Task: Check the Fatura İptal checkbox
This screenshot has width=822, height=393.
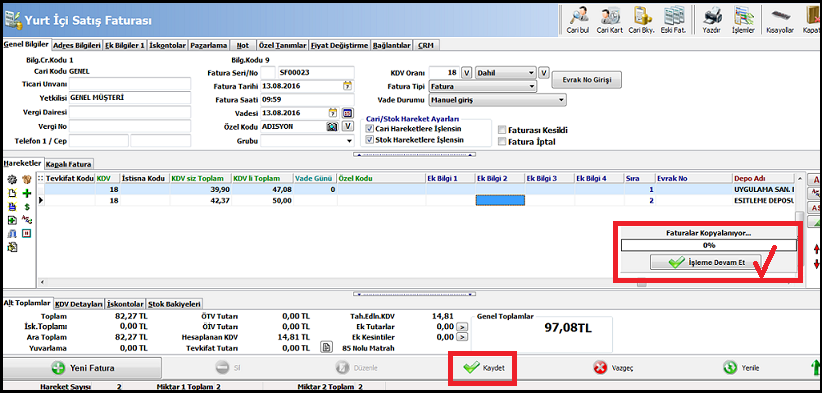Action: 502,141
